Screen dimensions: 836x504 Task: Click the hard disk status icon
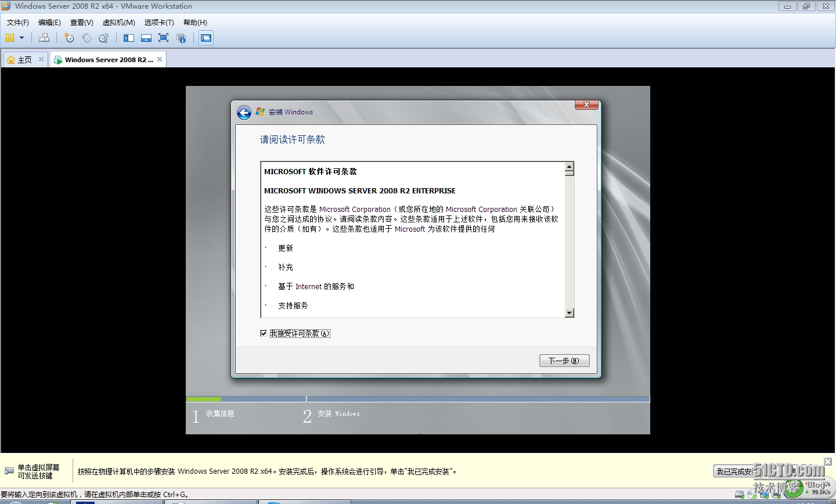click(740, 495)
